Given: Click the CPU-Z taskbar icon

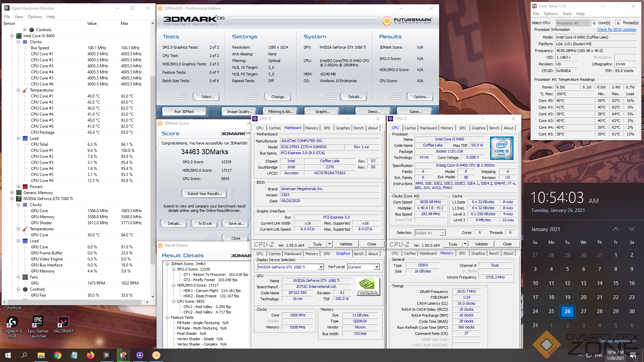Looking at the screenshot, I should 140,355.
